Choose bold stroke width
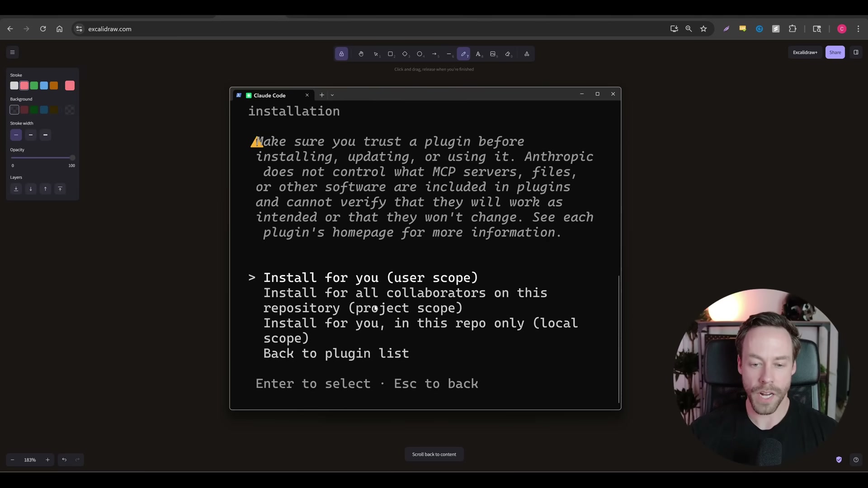Image resolution: width=868 pixels, height=488 pixels. pos(31,135)
